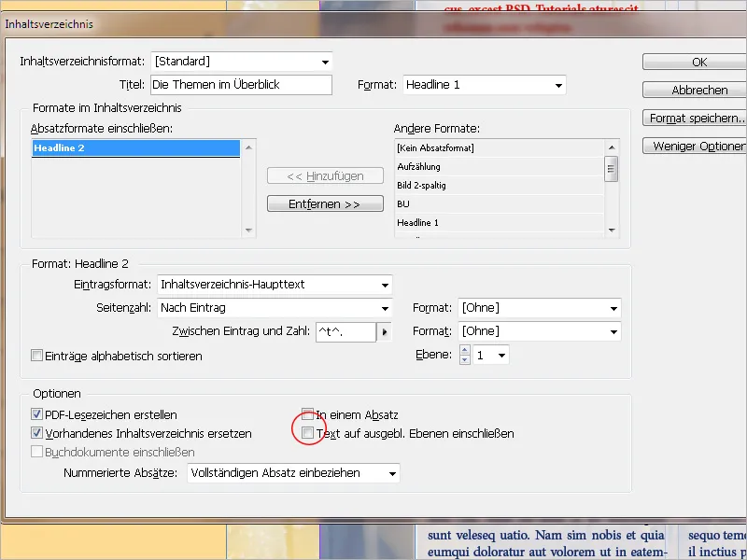Open the Eintragsformat dropdown
This screenshot has height=560, width=747.
275,285
